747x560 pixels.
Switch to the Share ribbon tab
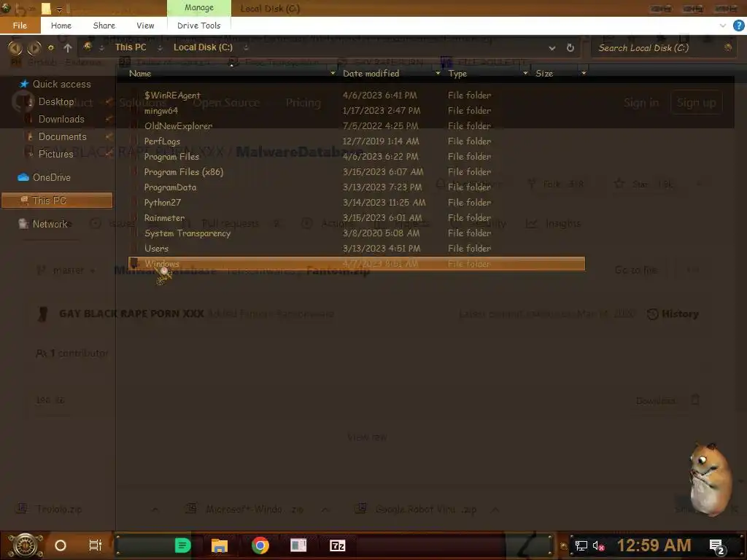click(104, 26)
